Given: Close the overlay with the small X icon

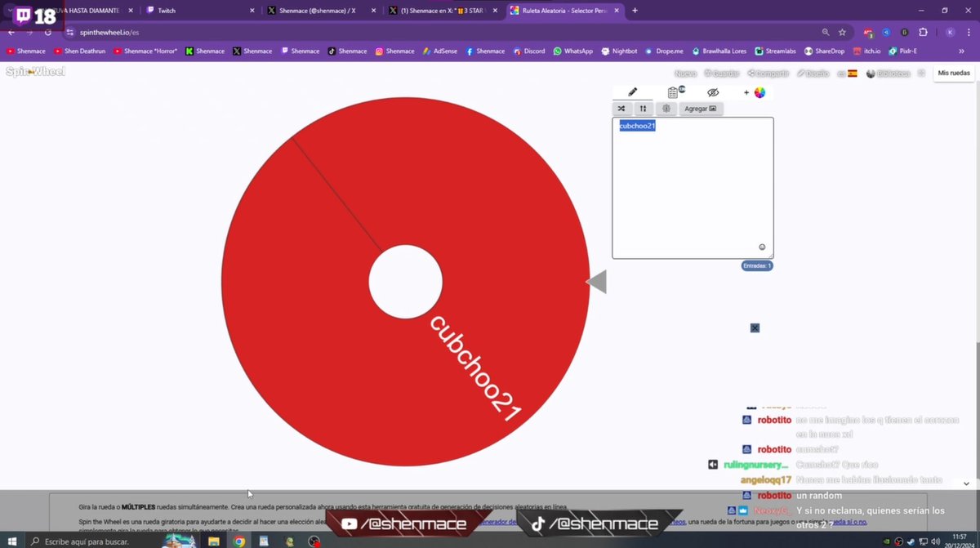Looking at the screenshot, I should pos(755,327).
